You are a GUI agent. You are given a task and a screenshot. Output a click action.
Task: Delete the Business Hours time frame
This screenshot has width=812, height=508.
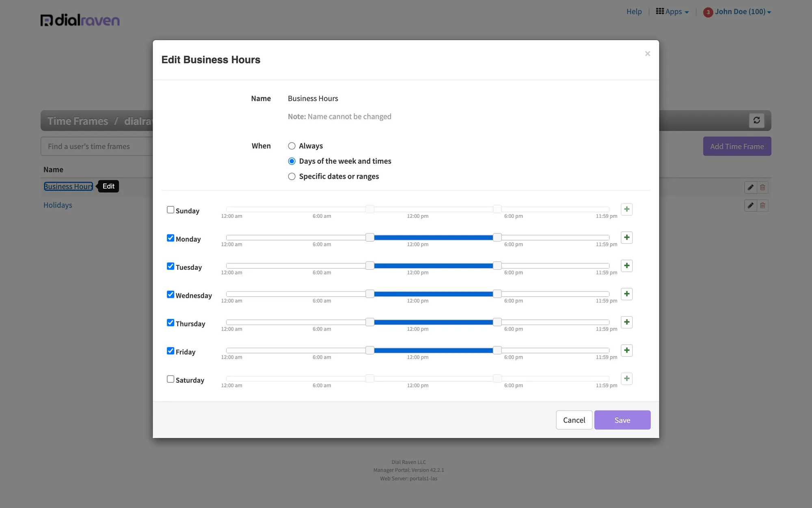click(x=762, y=187)
